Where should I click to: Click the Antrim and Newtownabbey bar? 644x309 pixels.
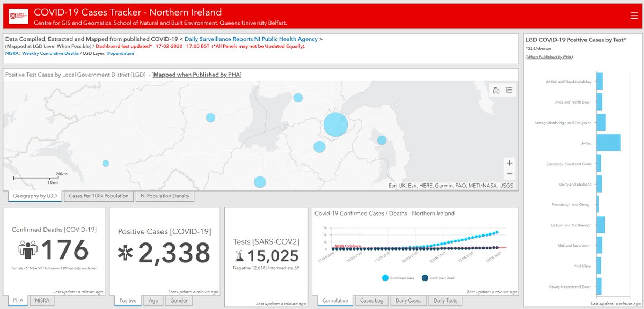[x=599, y=81]
